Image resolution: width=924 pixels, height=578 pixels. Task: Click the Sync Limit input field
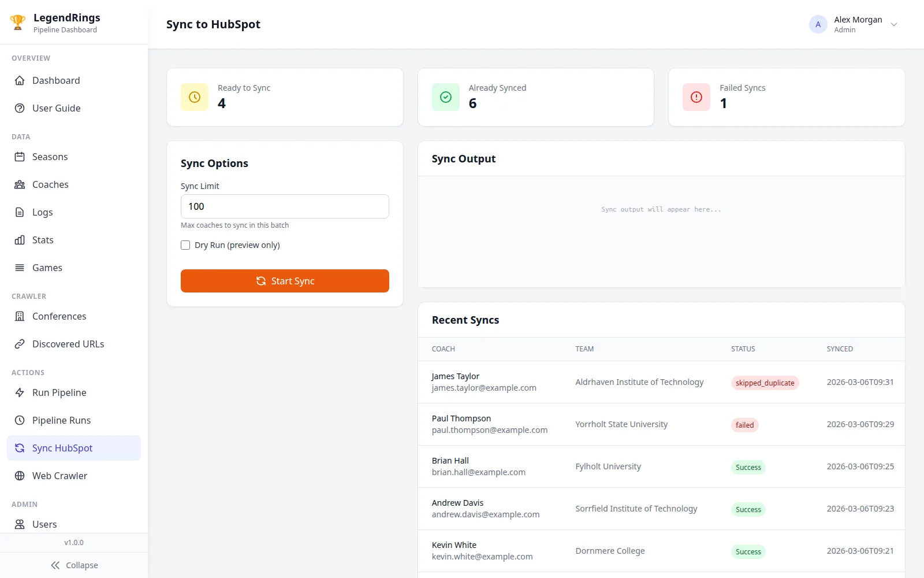coord(285,206)
